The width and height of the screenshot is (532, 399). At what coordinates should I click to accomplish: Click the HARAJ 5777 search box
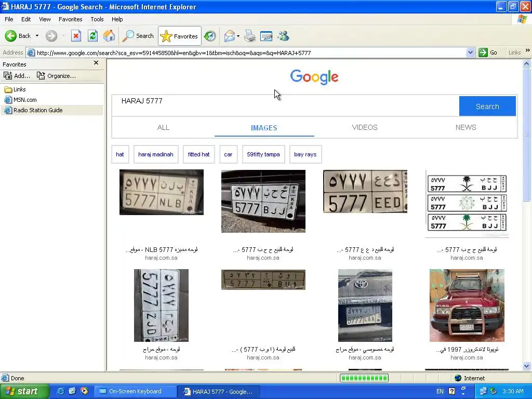click(285, 106)
